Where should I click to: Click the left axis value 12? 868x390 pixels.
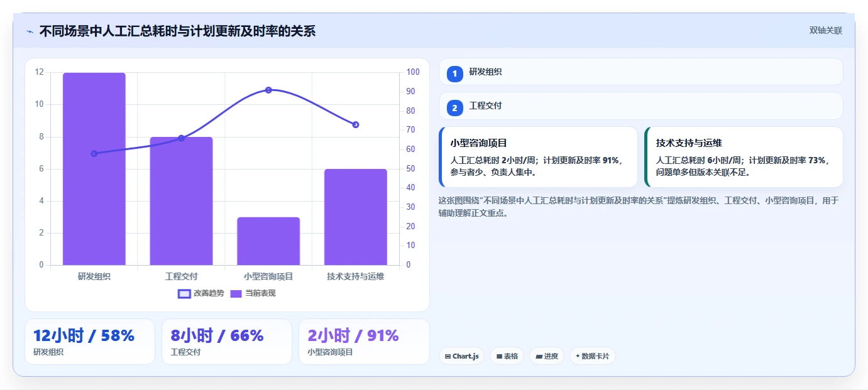[x=39, y=72]
